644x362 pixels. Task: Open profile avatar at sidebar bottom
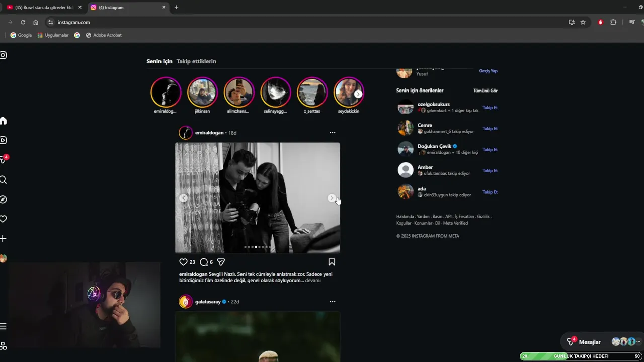coord(3,258)
